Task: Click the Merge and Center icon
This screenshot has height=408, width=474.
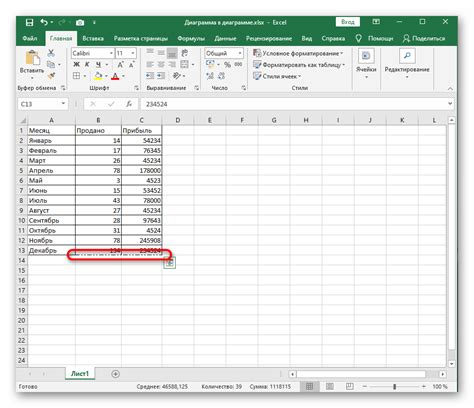Action: (184, 64)
